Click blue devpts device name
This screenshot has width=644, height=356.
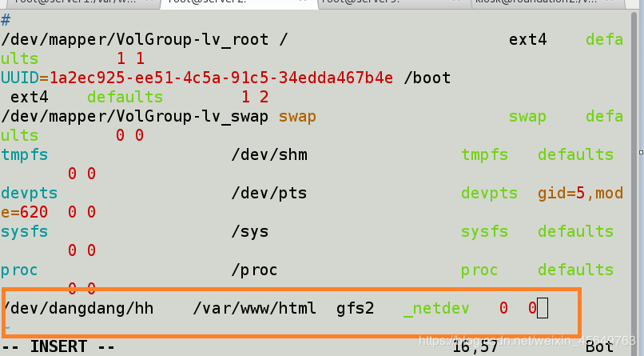29,194
